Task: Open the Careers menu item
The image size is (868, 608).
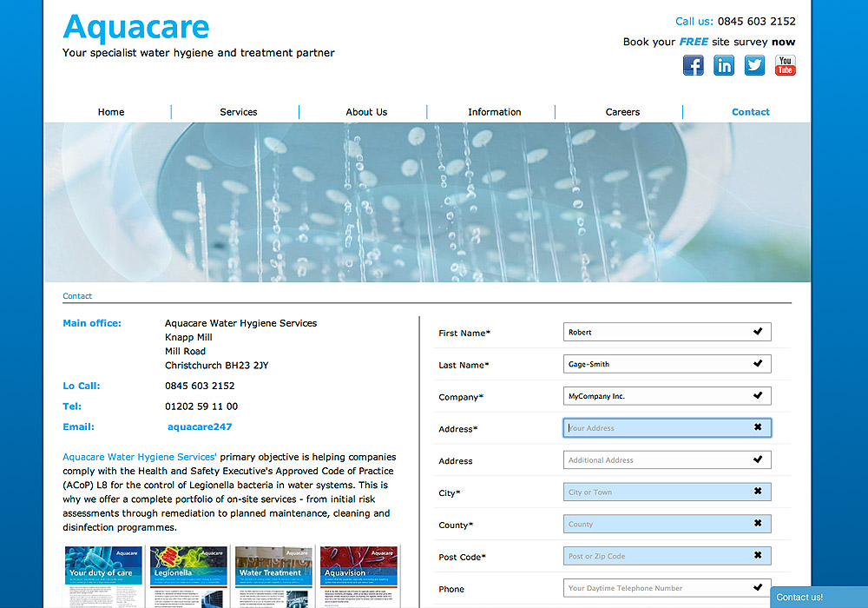Action: 622,112
